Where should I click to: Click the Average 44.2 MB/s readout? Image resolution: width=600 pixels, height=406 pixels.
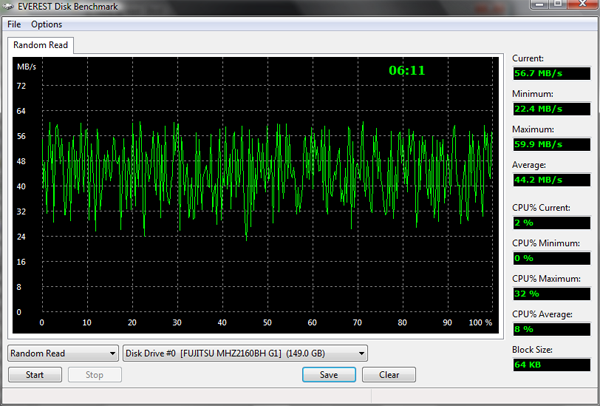(x=551, y=180)
